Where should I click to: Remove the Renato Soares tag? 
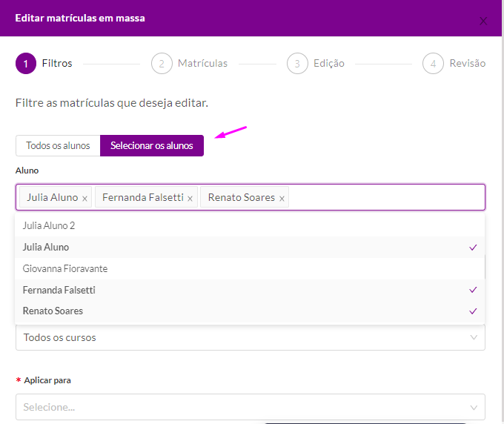tap(282, 199)
